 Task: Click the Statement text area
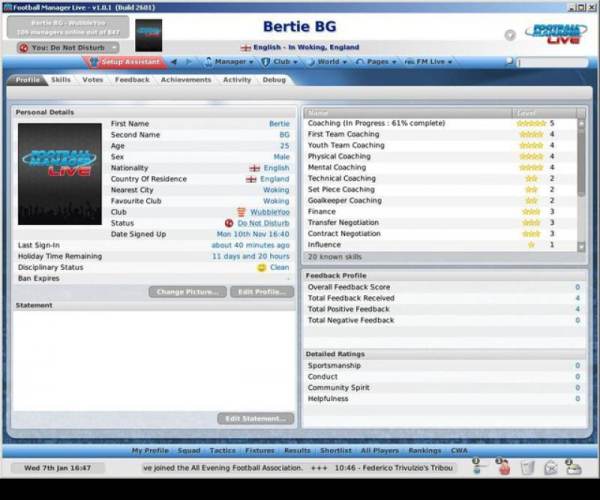click(154, 360)
